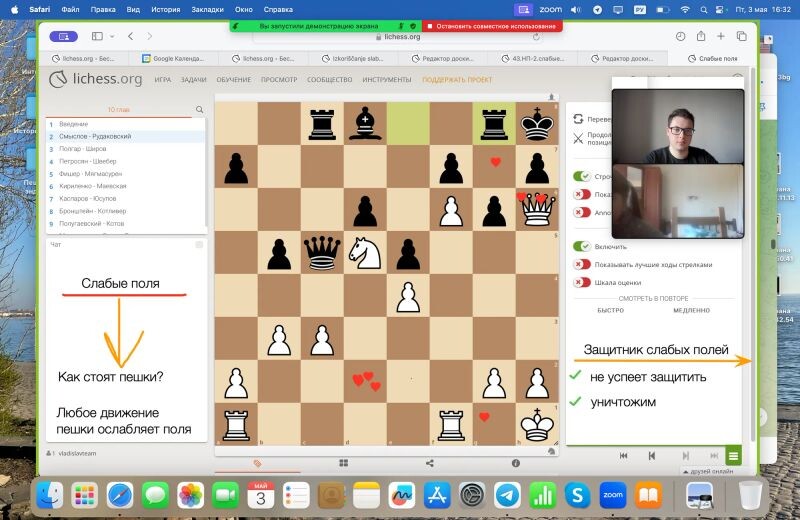Viewport: 800px width, 520px height.
Task: Open the tags icon below the board
Action: tap(257, 463)
